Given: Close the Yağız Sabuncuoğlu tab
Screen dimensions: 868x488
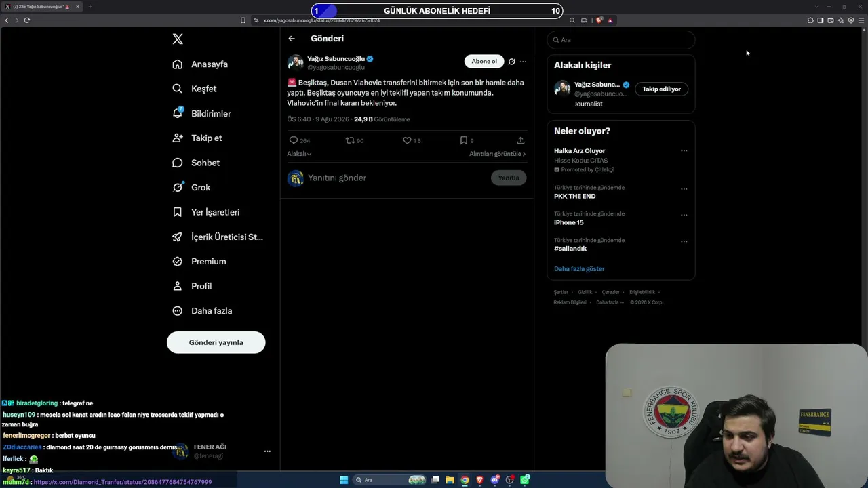Looking at the screenshot, I should [x=78, y=7].
